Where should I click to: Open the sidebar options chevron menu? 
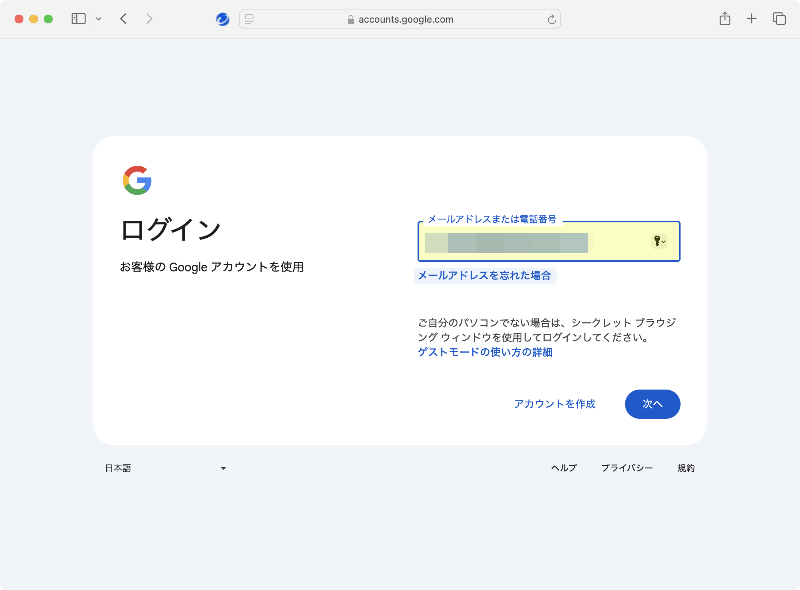tap(98, 19)
